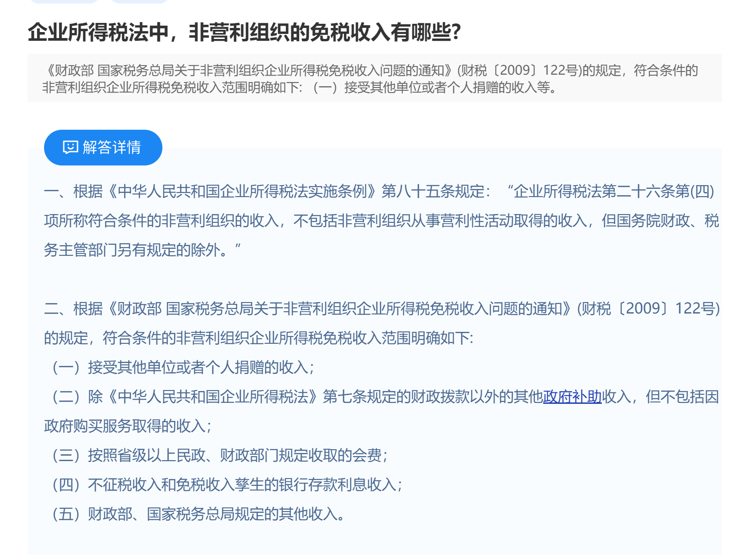Click the 解答详情 button
This screenshot has width=756, height=556.
point(103,148)
